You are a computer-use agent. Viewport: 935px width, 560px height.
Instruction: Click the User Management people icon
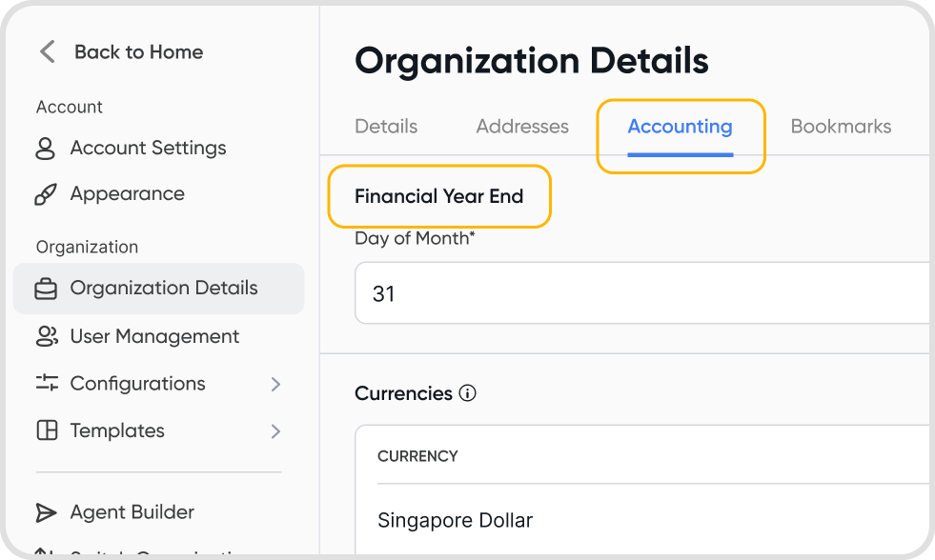pyautogui.click(x=46, y=336)
